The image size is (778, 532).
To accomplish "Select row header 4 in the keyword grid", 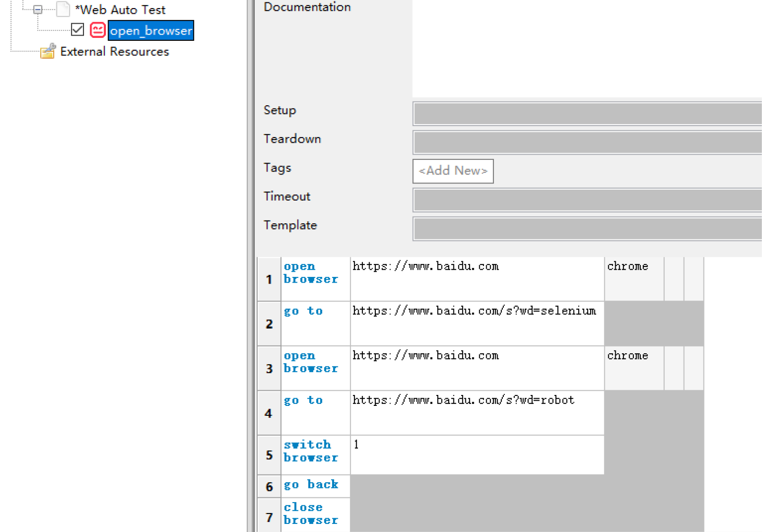I will point(269,413).
